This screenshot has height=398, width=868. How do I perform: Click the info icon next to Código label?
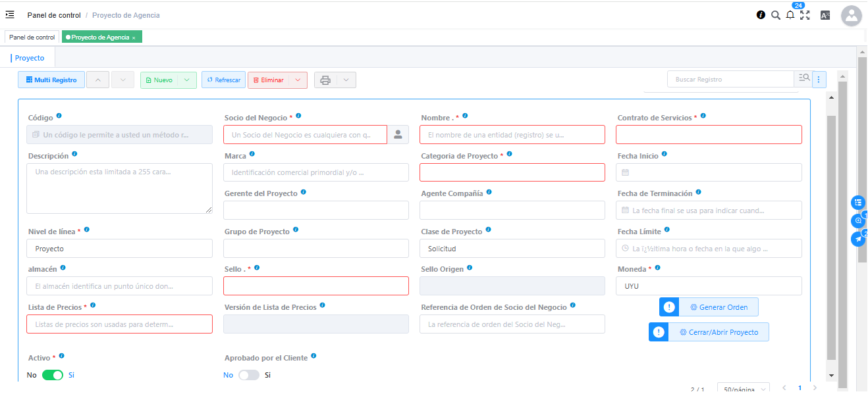tap(59, 116)
